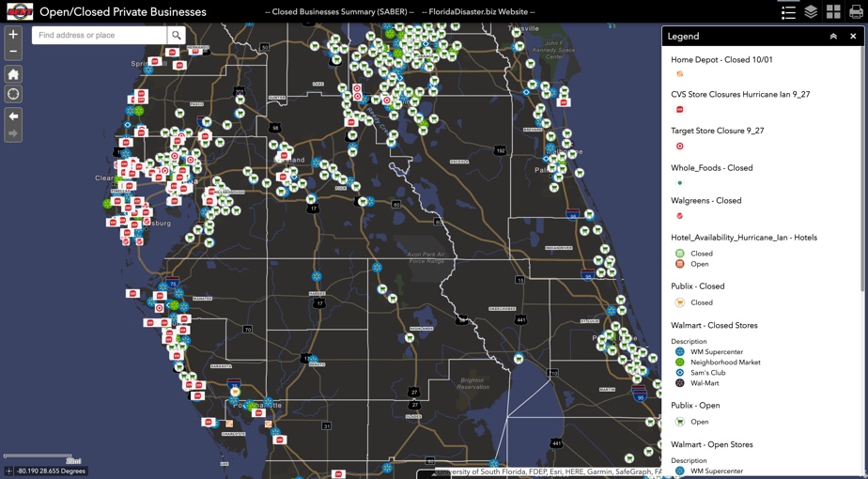
Task: Click Brighton Reservation map label
Action: 473,384
